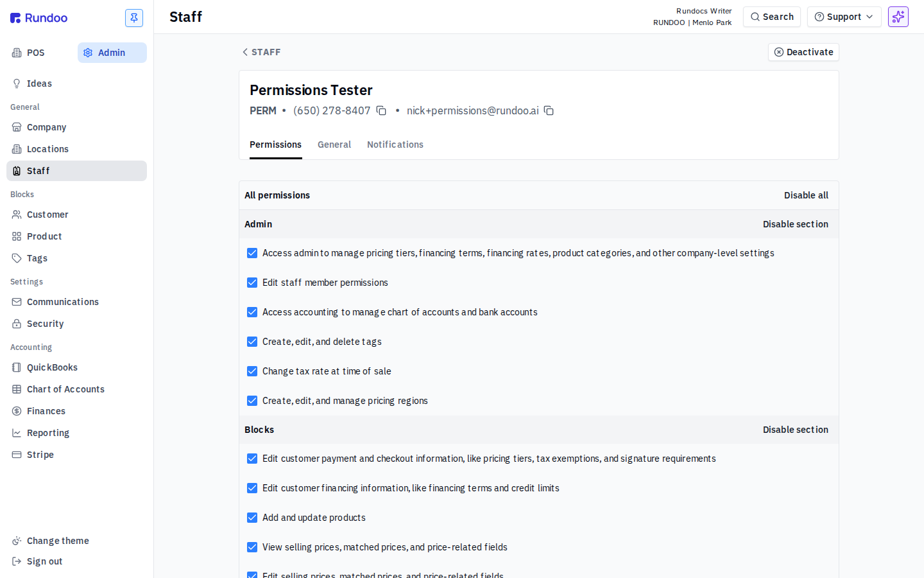Screen dimensions: 924x578
Task: Deactivate this staff member
Action: (803, 52)
